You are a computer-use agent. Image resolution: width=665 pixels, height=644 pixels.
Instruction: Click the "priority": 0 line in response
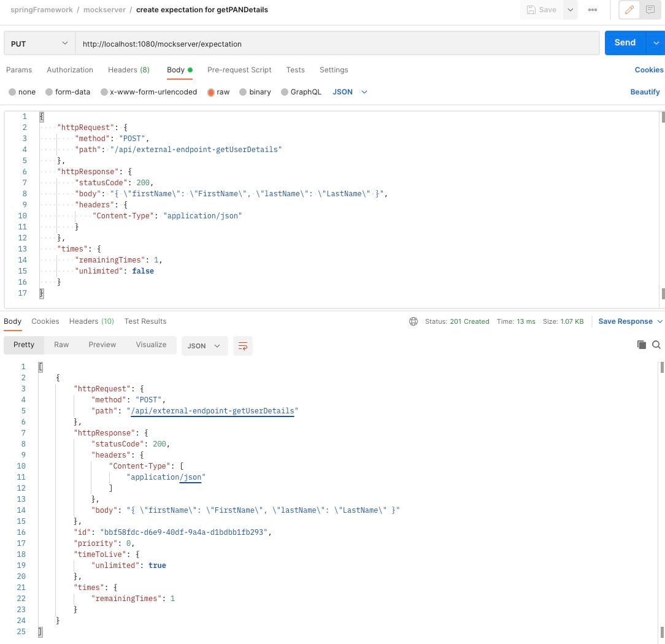(x=104, y=543)
